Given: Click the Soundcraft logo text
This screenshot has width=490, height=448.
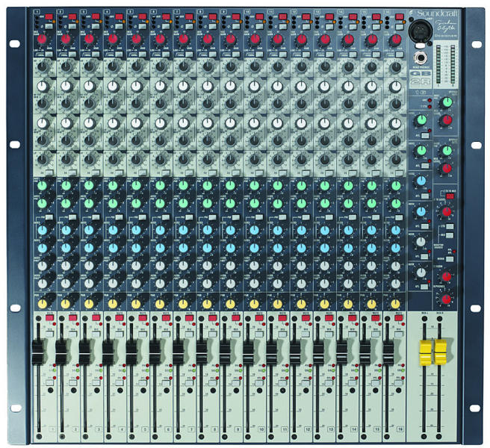Looking at the screenshot, I should 437,13.
